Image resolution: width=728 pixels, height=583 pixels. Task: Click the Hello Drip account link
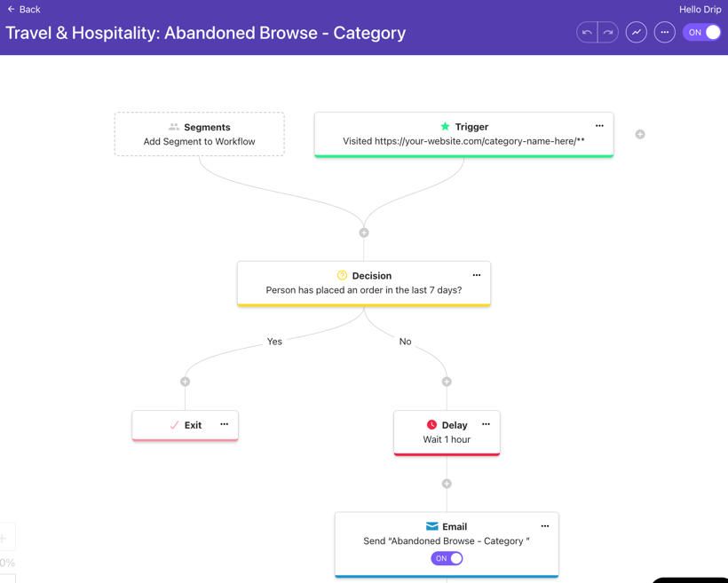click(x=700, y=10)
